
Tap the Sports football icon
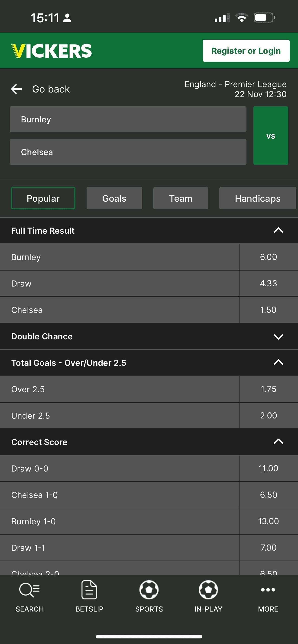tap(149, 590)
